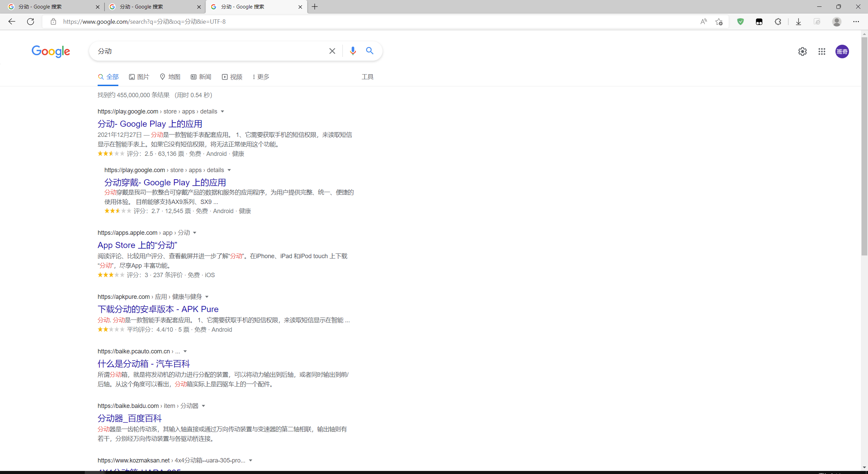Click the voice search microphone icon
The image size is (868, 474).
pyautogui.click(x=353, y=51)
